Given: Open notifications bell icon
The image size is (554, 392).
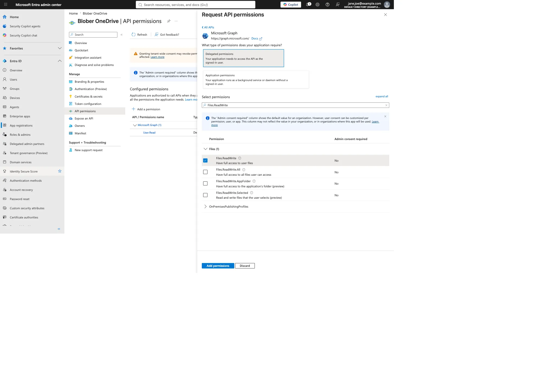Looking at the screenshot, I should coord(308,5).
